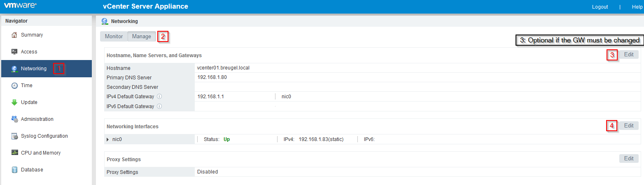Edit Networking Interfaces settings
The image size is (644, 185).
629,126
